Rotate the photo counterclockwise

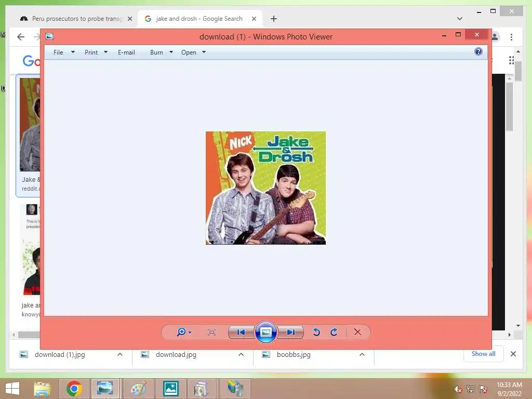pyautogui.click(x=316, y=332)
